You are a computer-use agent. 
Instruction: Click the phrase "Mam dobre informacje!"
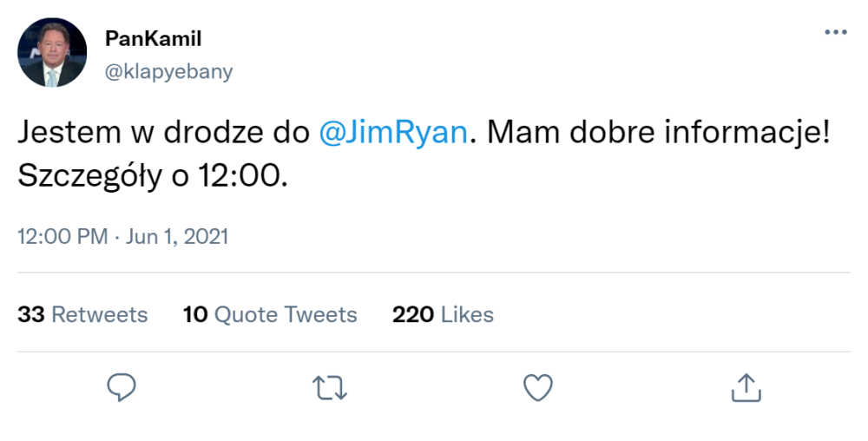coord(659,133)
